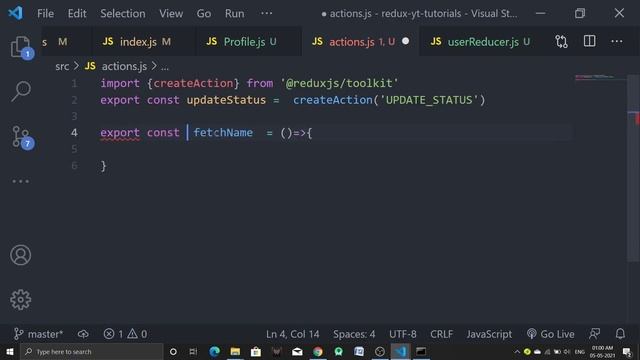Click the feedback icon in status bar
Screen dimensions: 640x360
click(594, 334)
